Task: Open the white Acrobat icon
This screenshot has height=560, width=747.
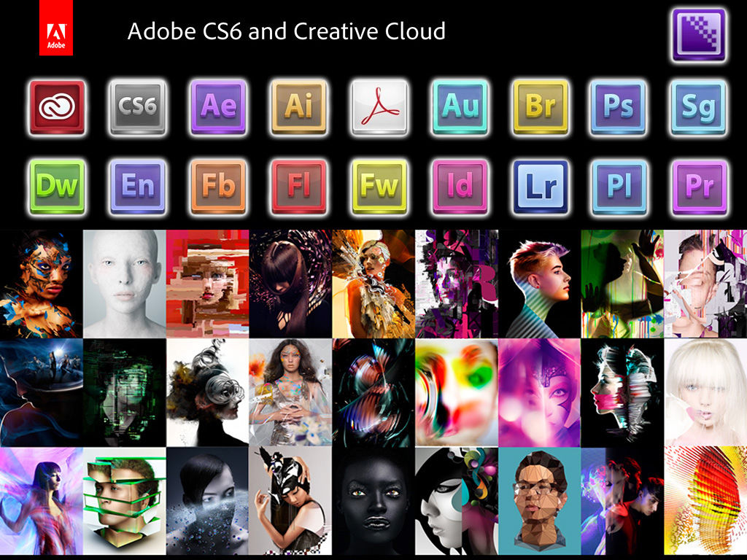Action: tap(379, 107)
